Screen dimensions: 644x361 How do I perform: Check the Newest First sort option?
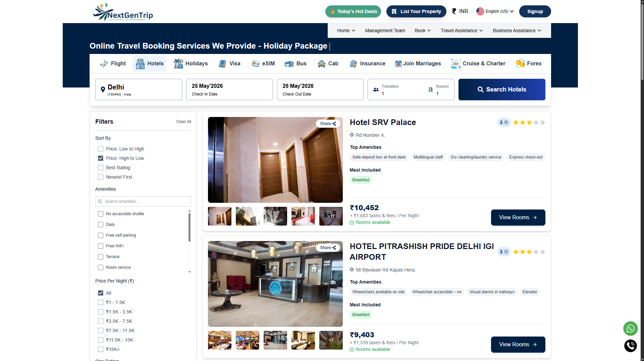101,177
